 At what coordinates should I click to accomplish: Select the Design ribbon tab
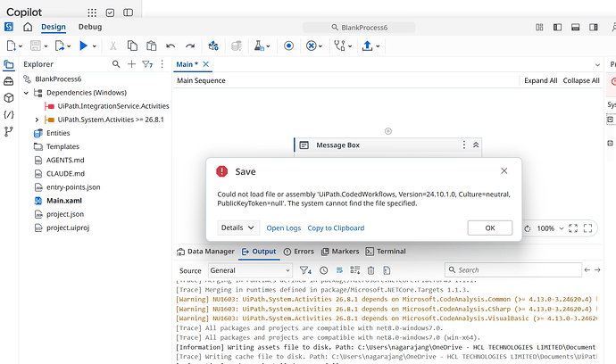(54, 27)
